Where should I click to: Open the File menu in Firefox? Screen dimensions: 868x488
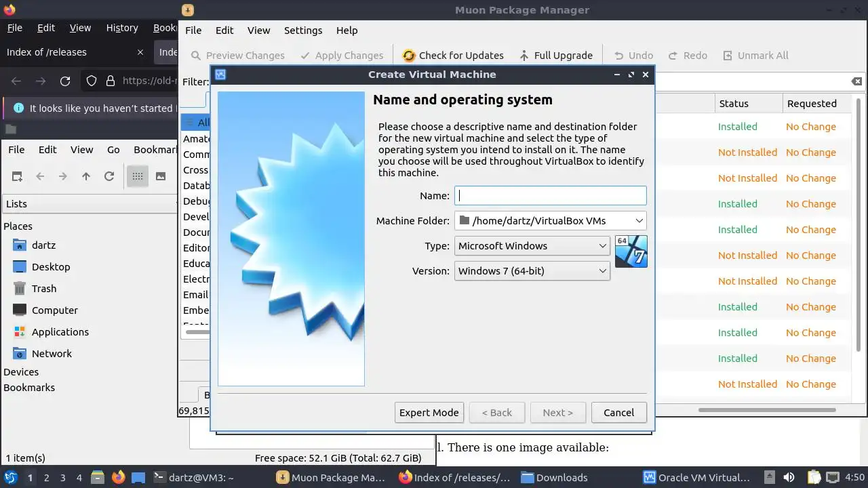(14, 28)
